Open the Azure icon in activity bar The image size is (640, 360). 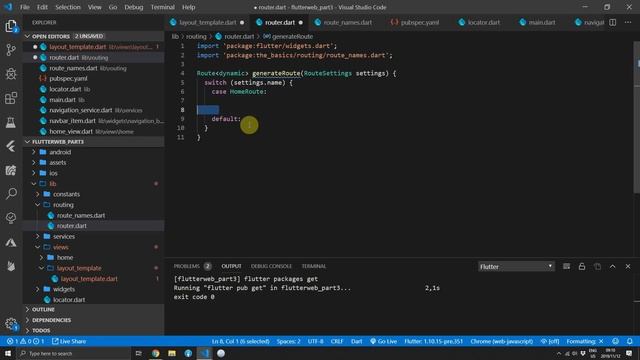pos(11,242)
